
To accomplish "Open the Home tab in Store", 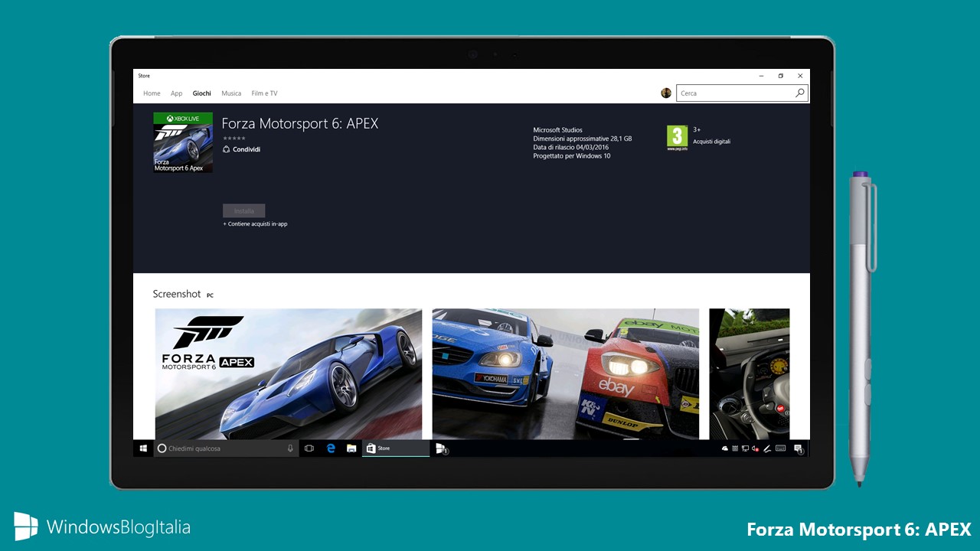I will (x=152, y=93).
